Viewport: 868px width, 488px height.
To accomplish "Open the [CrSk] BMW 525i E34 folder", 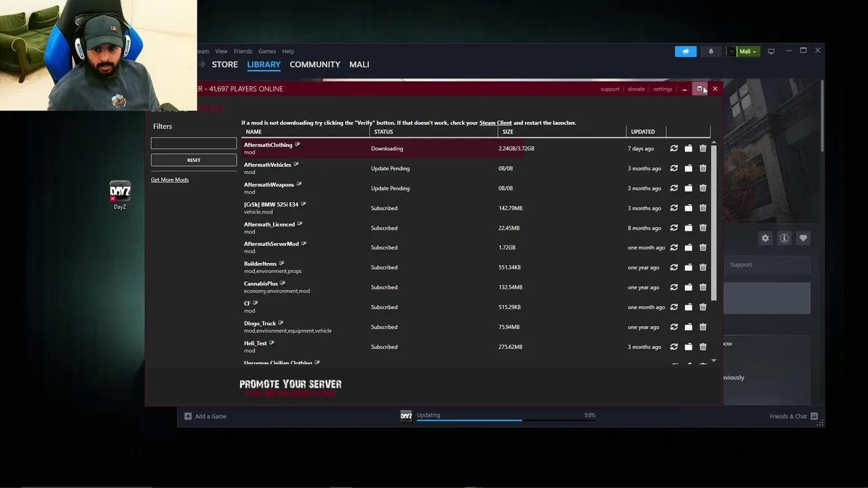I will [688, 208].
